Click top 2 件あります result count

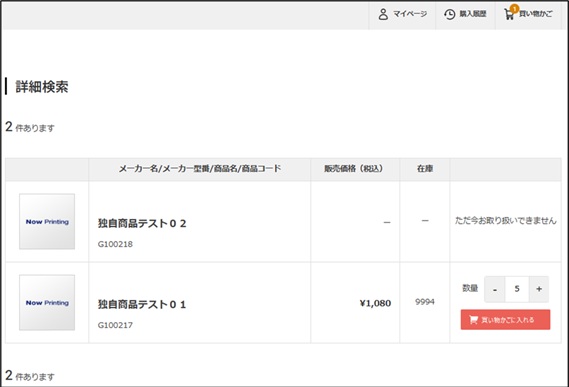click(x=30, y=127)
